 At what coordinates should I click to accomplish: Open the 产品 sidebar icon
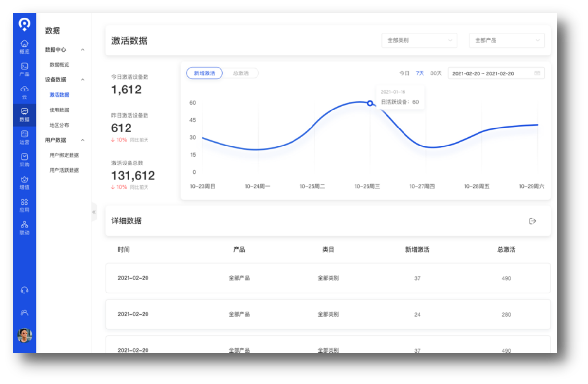point(24,69)
